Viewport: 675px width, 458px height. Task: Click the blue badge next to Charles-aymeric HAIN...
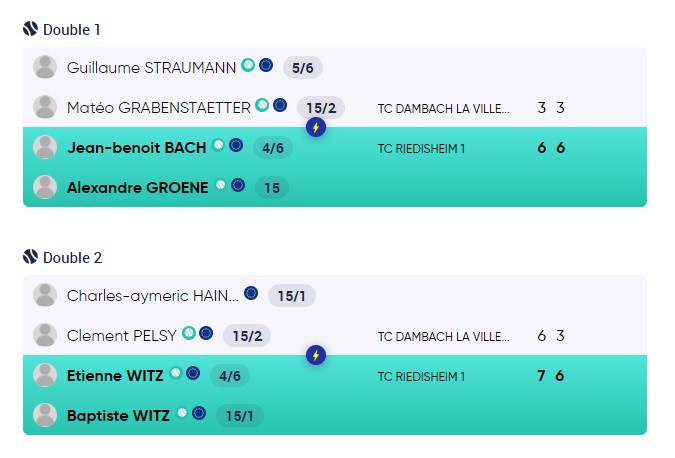[251, 293]
